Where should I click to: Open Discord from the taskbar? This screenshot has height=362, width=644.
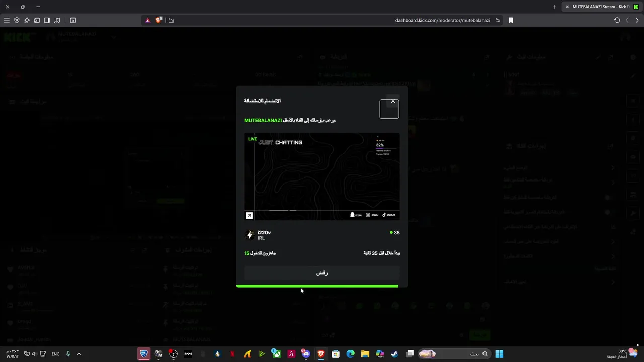(x=306, y=354)
